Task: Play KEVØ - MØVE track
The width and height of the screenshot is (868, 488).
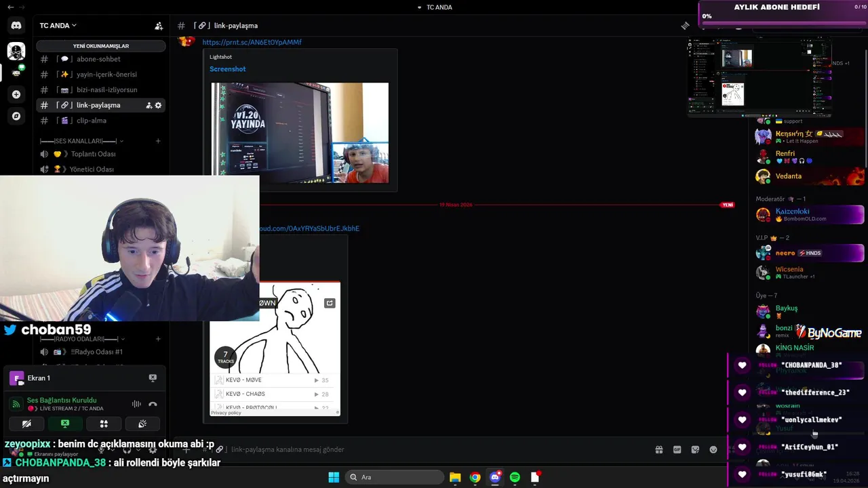Action: coord(271,380)
